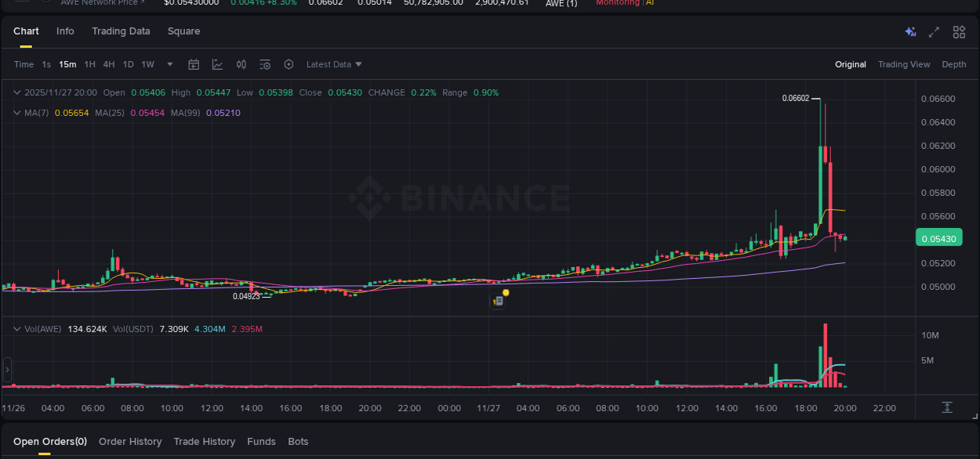980x459 pixels.
Task: Open the chart widgets grid icon
Action: coord(958,32)
